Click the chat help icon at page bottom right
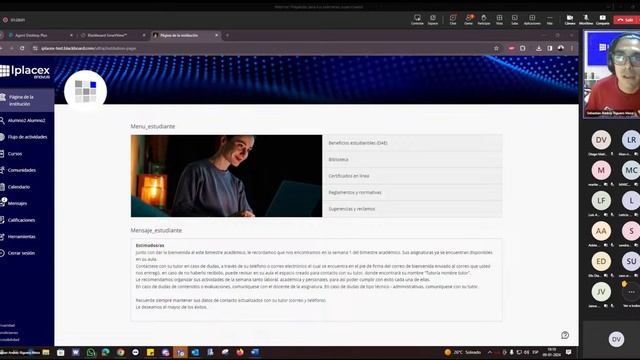 pos(565,335)
